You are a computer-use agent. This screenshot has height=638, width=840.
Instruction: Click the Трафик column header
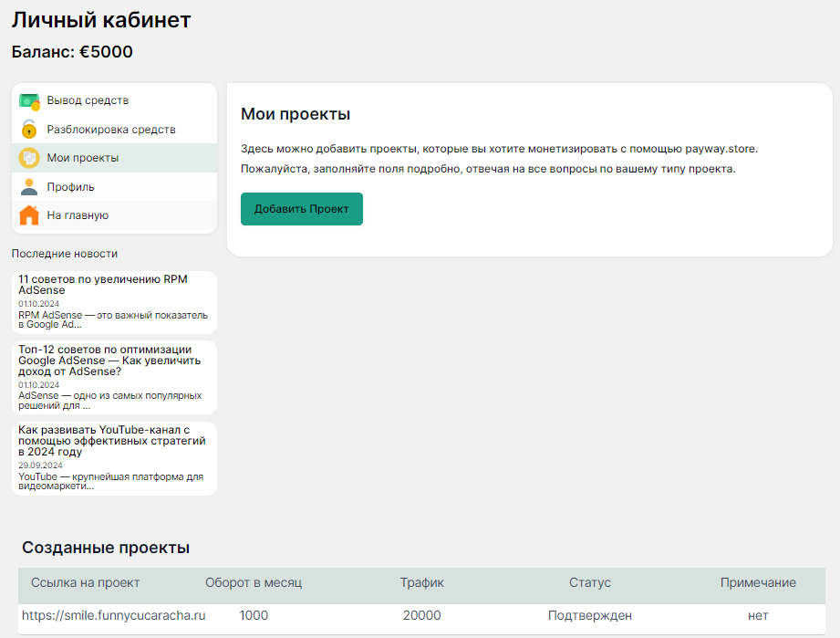pos(421,582)
